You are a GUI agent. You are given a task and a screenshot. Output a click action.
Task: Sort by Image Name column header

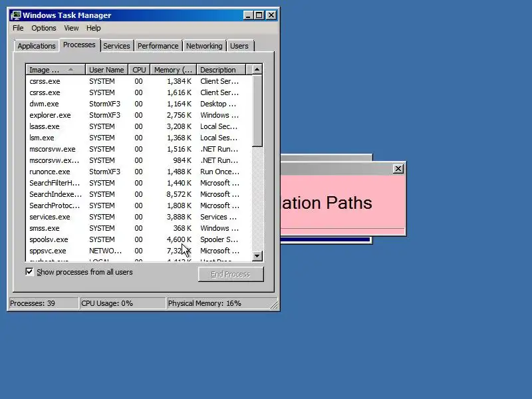point(55,70)
